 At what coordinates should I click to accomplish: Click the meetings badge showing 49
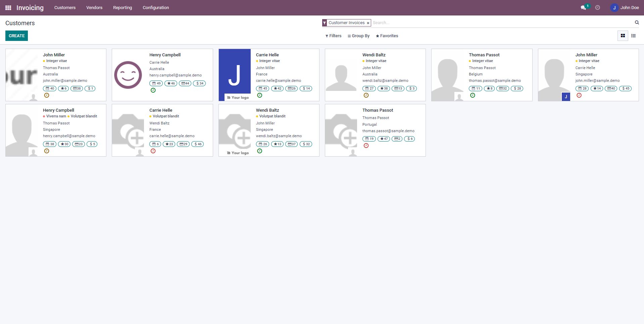point(156,84)
